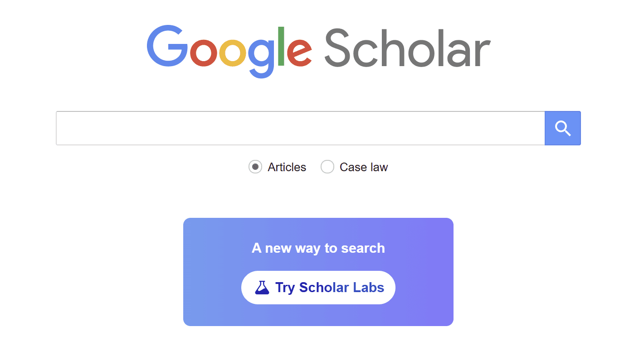
Task: Choose Case law by clicking its text label
Action: 364,167
